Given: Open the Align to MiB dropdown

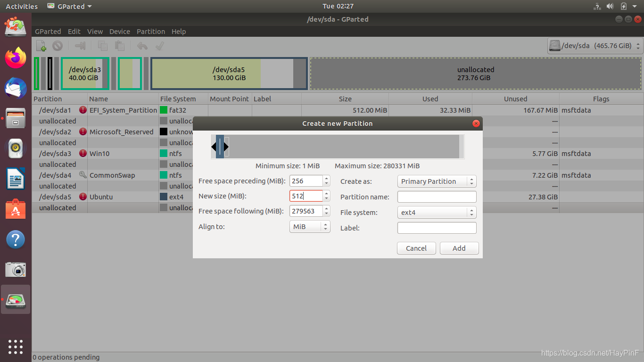Looking at the screenshot, I should [310, 227].
